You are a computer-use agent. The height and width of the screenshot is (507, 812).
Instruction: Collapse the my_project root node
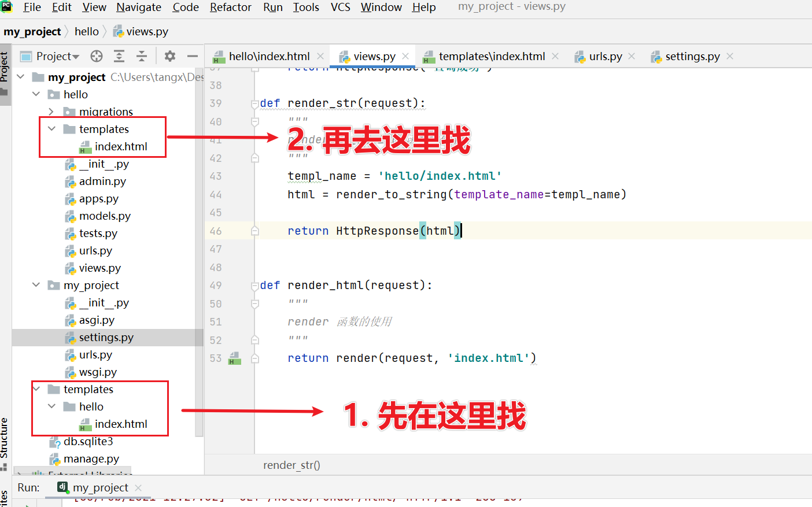tap(21, 76)
